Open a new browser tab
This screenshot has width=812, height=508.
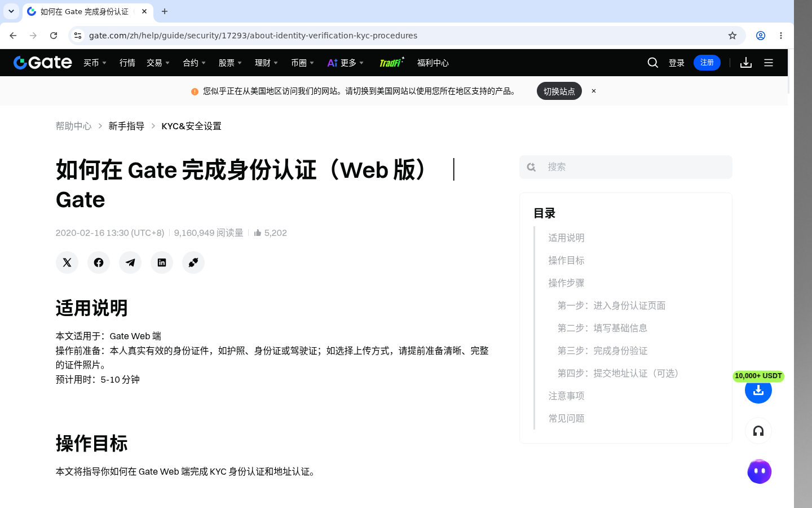point(165,11)
